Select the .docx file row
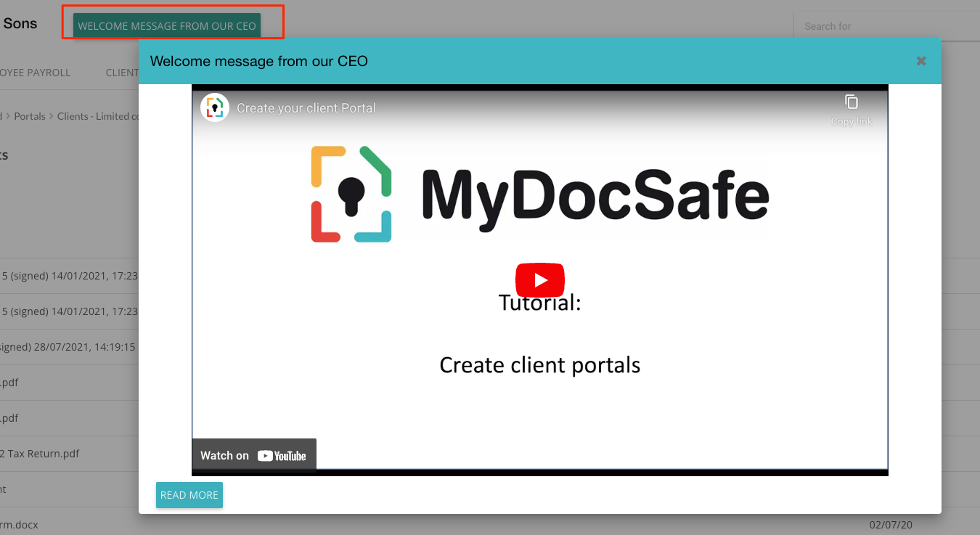 20,524
